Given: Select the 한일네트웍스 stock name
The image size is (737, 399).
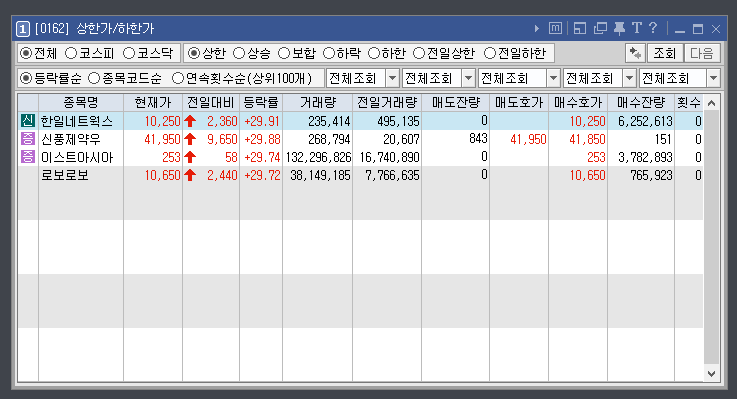Looking at the screenshot, I should (77, 121).
